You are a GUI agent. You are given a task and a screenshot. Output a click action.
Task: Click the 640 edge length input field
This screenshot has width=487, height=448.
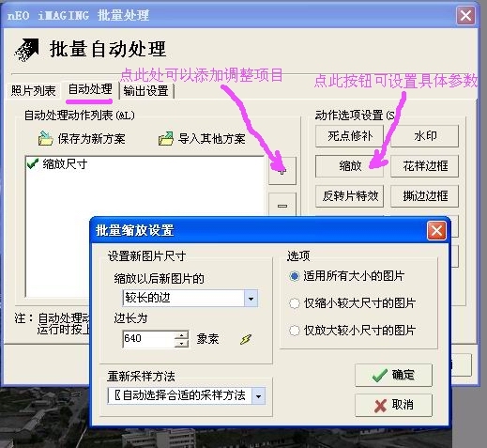pyautogui.click(x=149, y=339)
